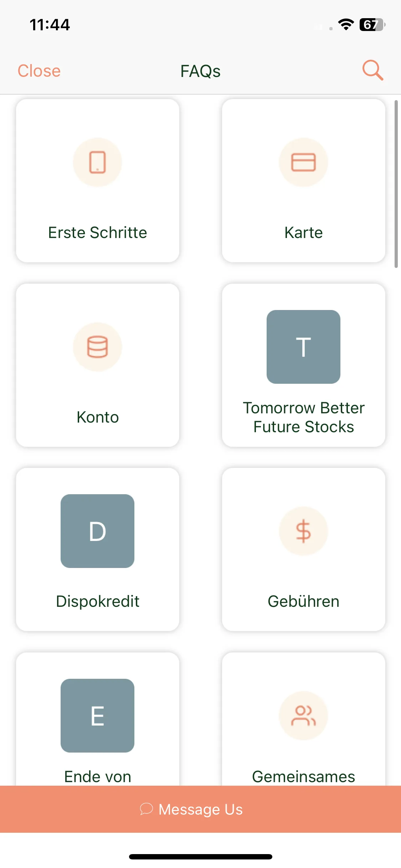The image size is (401, 868).
Task: Open the Ende von label text
Action: pyautogui.click(x=98, y=777)
